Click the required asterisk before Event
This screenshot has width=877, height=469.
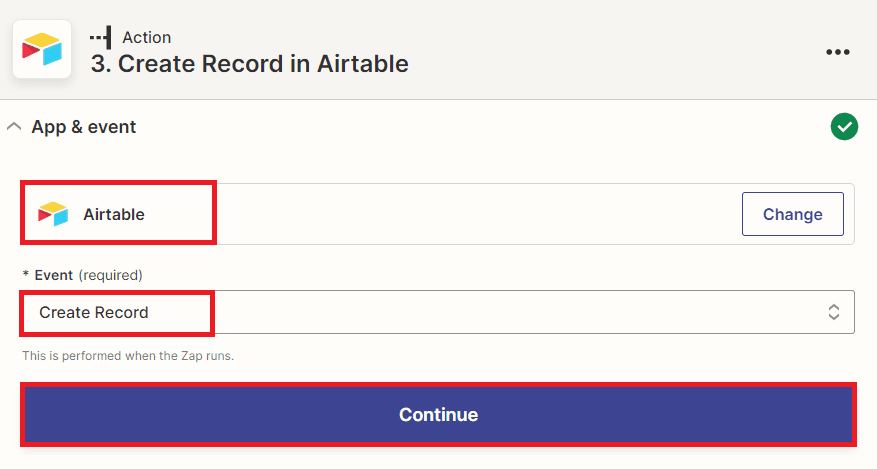[26, 275]
